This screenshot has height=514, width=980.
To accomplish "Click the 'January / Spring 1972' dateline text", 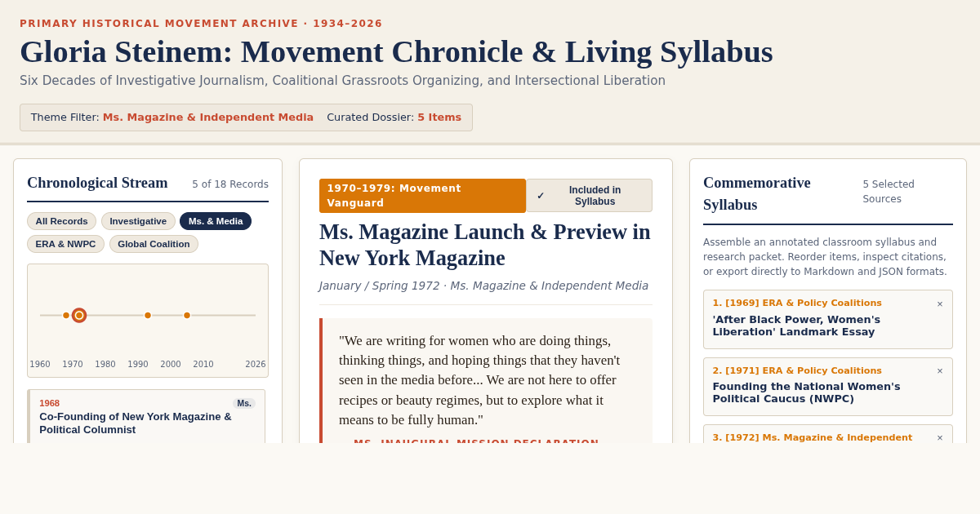I will 379,286.
